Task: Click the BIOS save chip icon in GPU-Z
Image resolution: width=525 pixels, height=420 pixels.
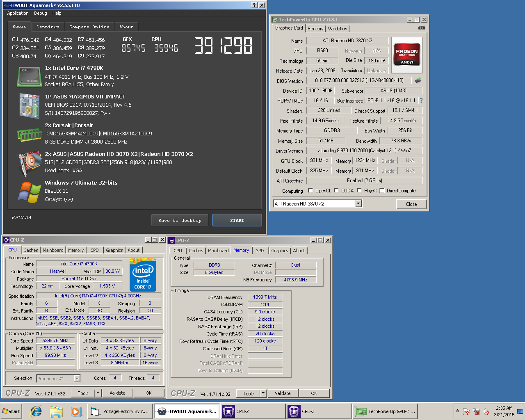Action: click(418, 80)
